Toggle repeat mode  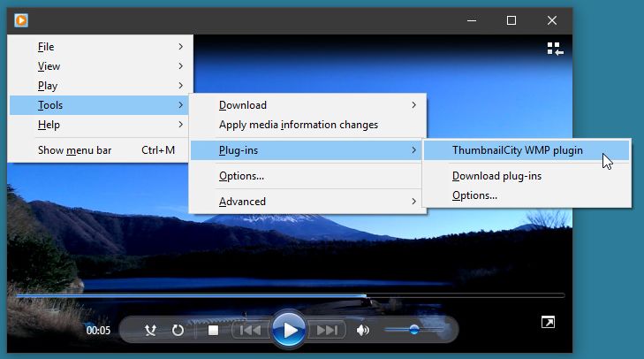[178, 330]
